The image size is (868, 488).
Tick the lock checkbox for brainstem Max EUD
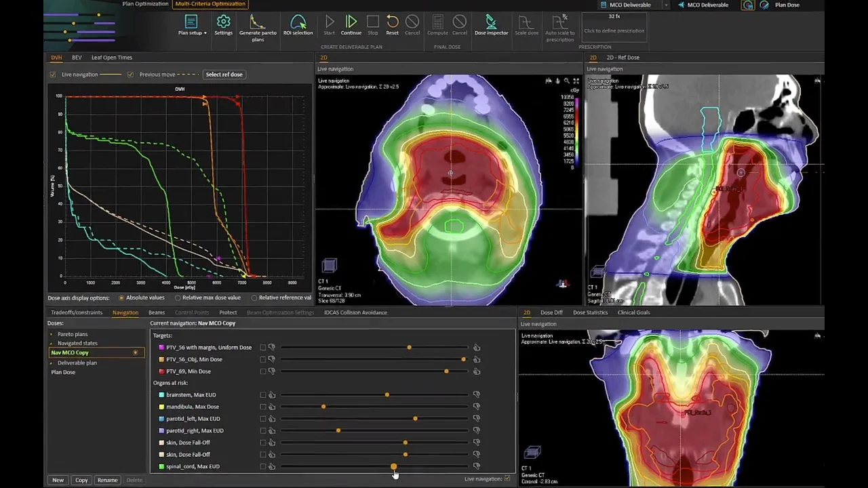[x=262, y=395]
